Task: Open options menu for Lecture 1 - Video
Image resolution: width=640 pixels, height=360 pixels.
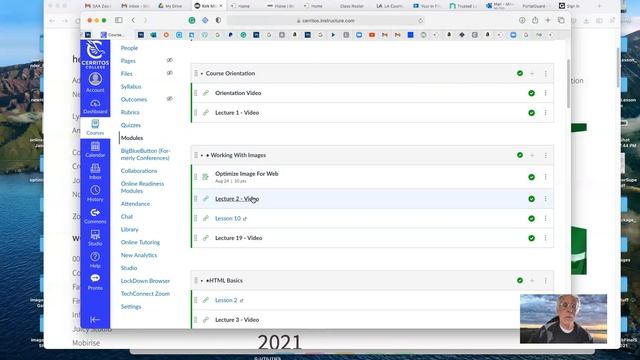Action: pyautogui.click(x=545, y=113)
